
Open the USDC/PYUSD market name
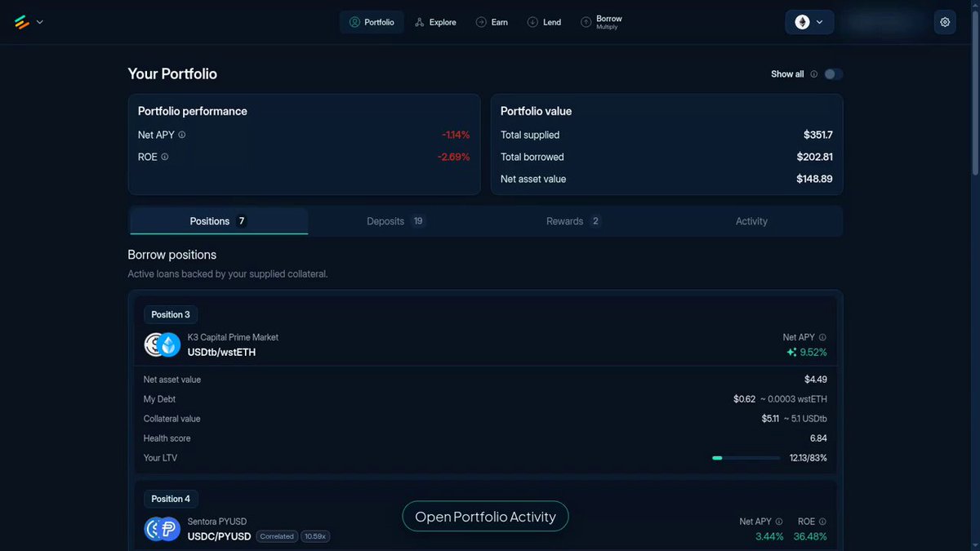pos(220,535)
